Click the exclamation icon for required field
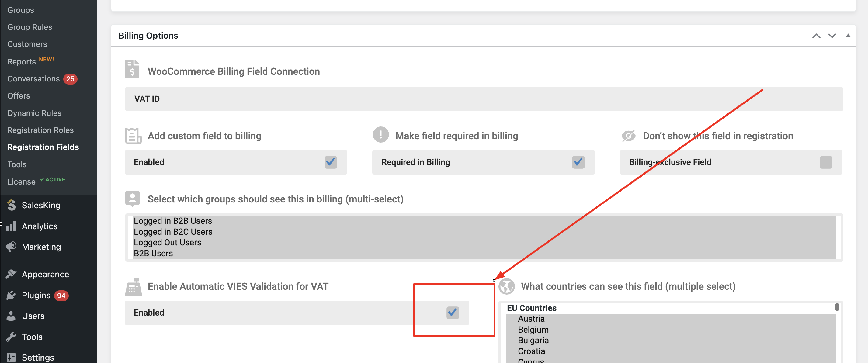 [381, 135]
